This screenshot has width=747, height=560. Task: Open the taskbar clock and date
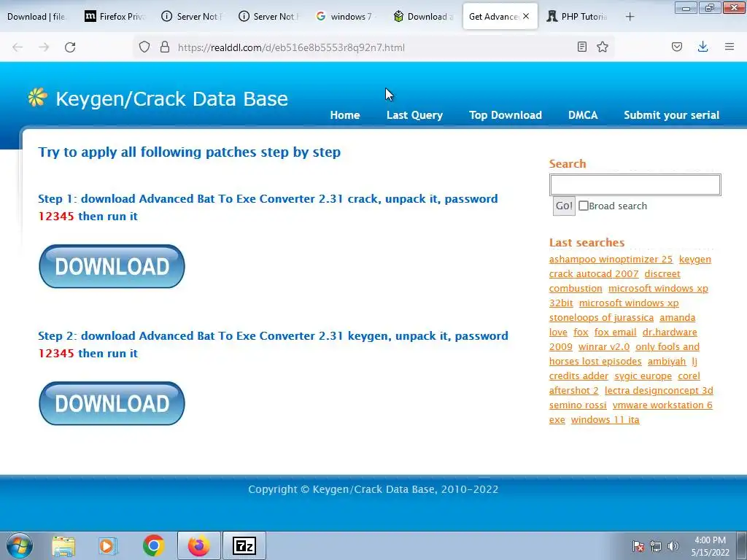click(x=710, y=546)
